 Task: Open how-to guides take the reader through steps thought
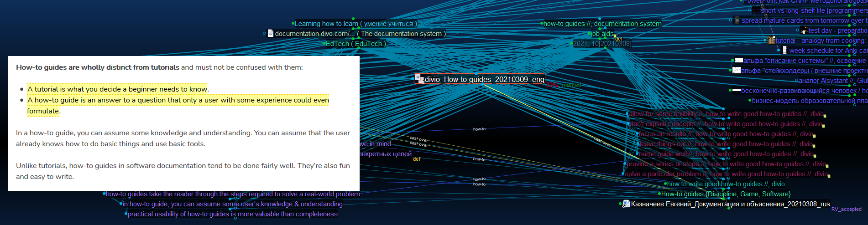pos(233,194)
